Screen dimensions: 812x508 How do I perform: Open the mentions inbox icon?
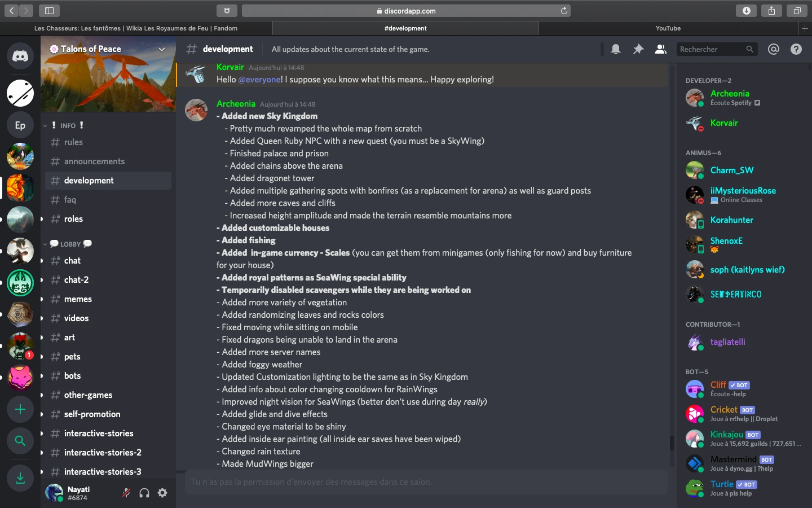[774, 50]
